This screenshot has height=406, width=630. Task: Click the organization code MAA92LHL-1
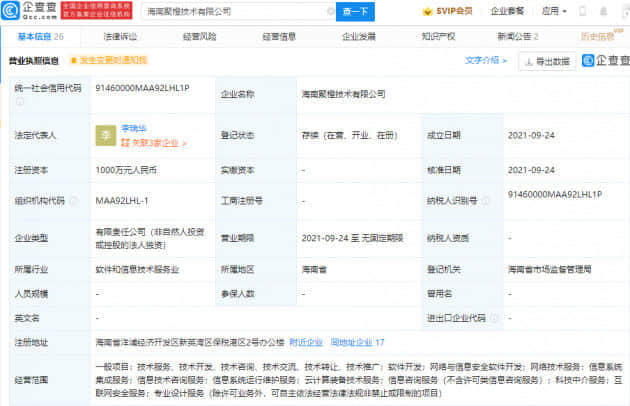coord(122,201)
